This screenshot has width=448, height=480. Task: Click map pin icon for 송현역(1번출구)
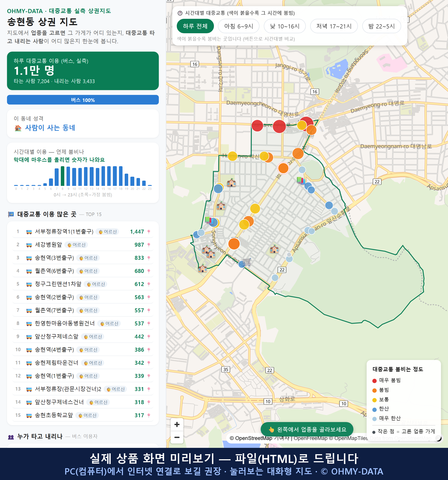pyautogui.click(x=149, y=376)
